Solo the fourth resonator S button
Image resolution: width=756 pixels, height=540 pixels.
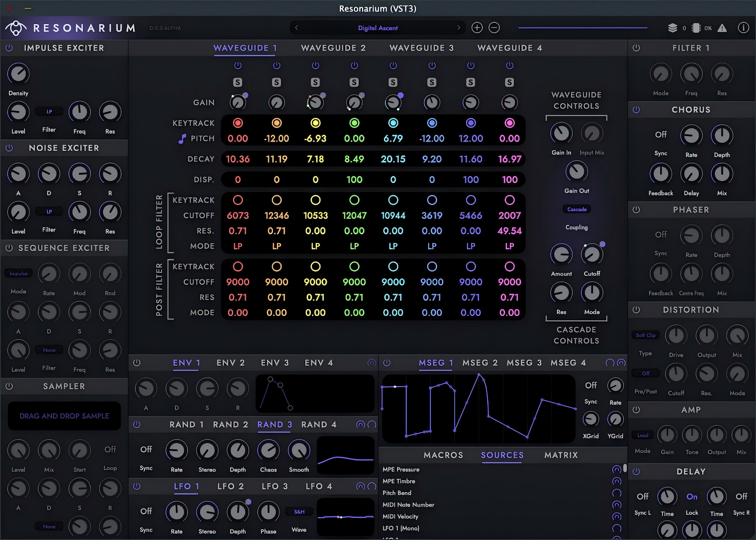[354, 82]
